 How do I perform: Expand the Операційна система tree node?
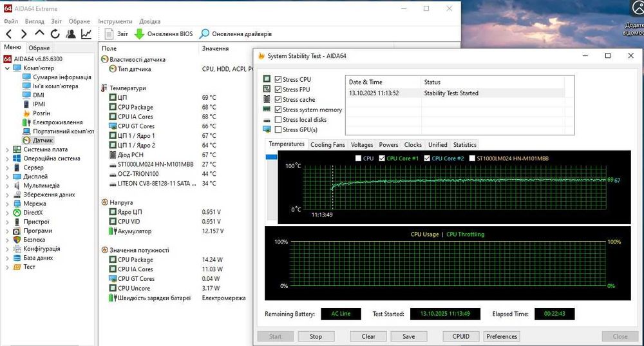7,159
